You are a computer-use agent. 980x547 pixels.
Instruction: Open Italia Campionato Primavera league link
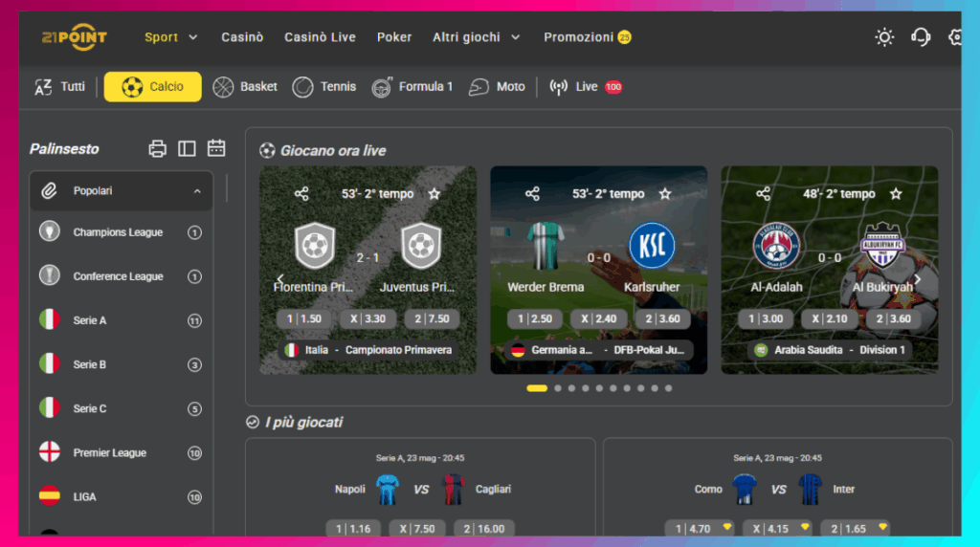pyautogui.click(x=367, y=350)
